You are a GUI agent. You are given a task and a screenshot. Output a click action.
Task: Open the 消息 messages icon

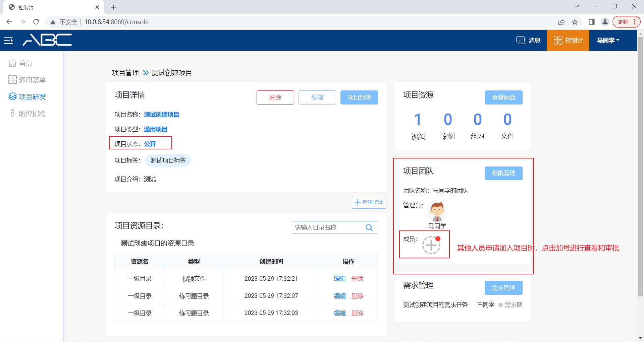point(528,41)
